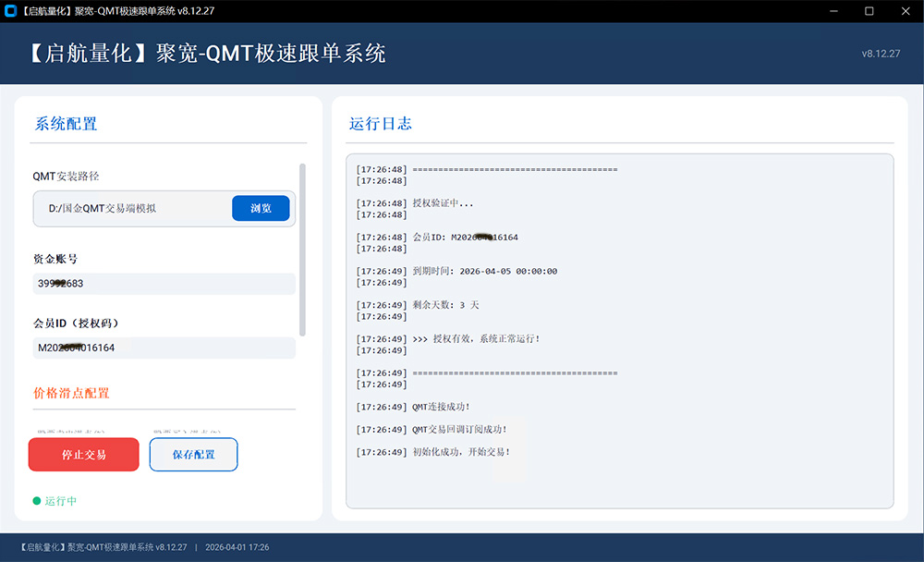Click log line 授权验证中...

[x=414, y=203]
